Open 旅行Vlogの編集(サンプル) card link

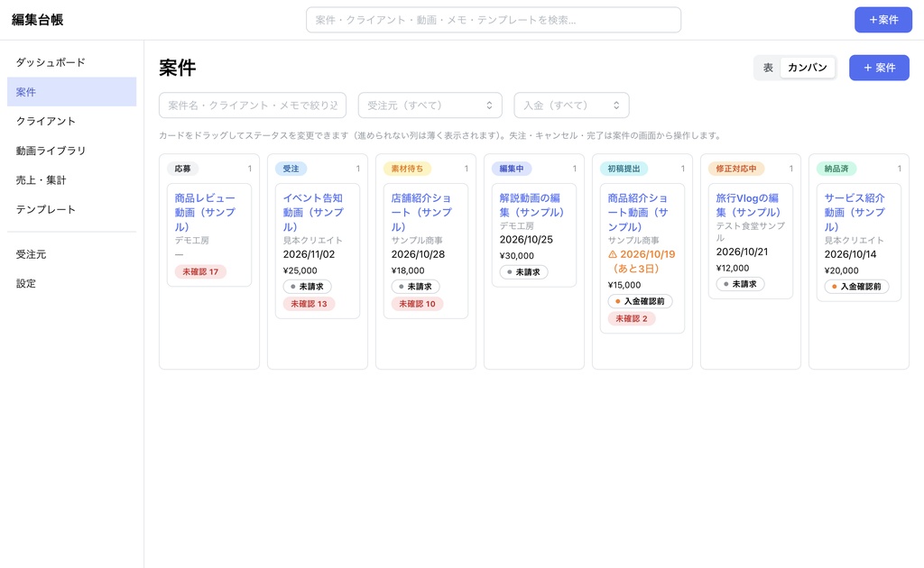coord(748,205)
